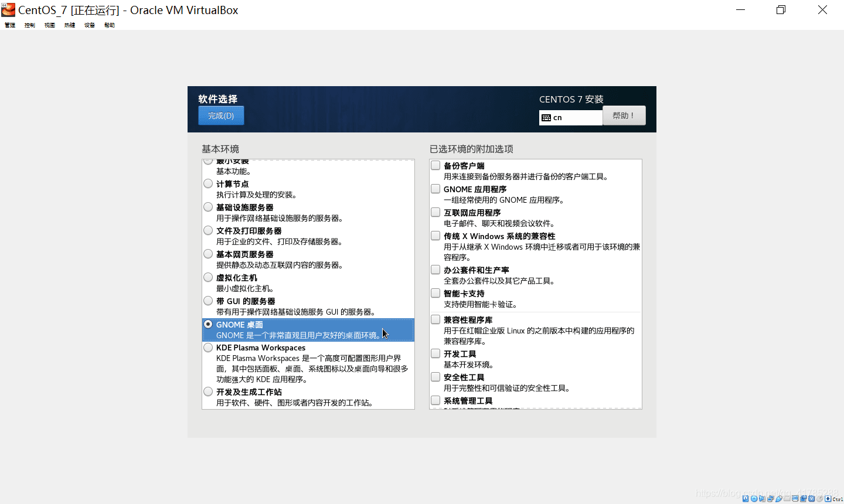Click the cn keyboard layout field
The width and height of the screenshot is (844, 504).
[x=570, y=118]
